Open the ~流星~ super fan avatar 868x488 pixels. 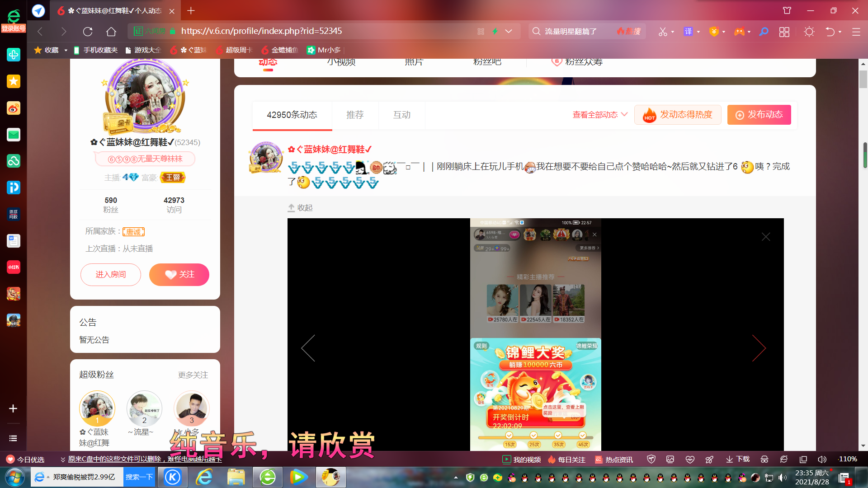[x=144, y=409]
